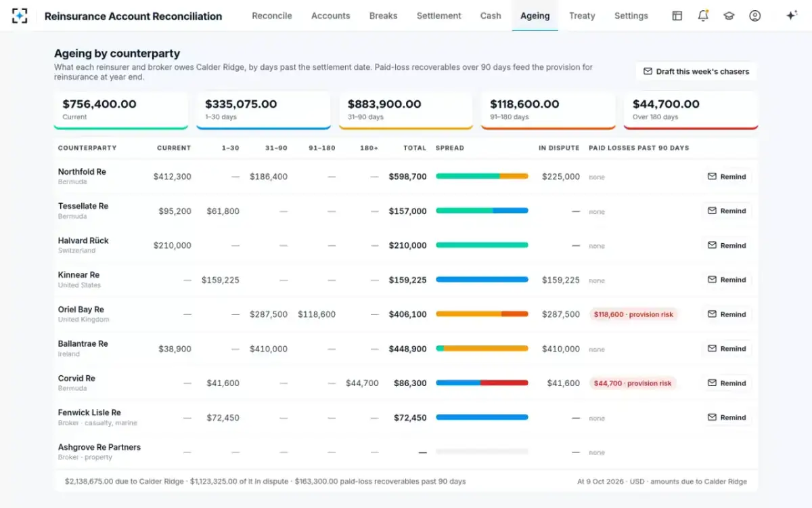Draft this week's chasers
The image size is (812, 508).
[696, 71]
